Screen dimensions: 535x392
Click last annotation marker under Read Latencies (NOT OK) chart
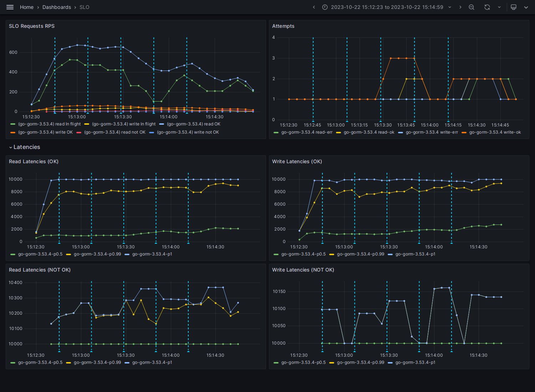[x=188, y=351]
